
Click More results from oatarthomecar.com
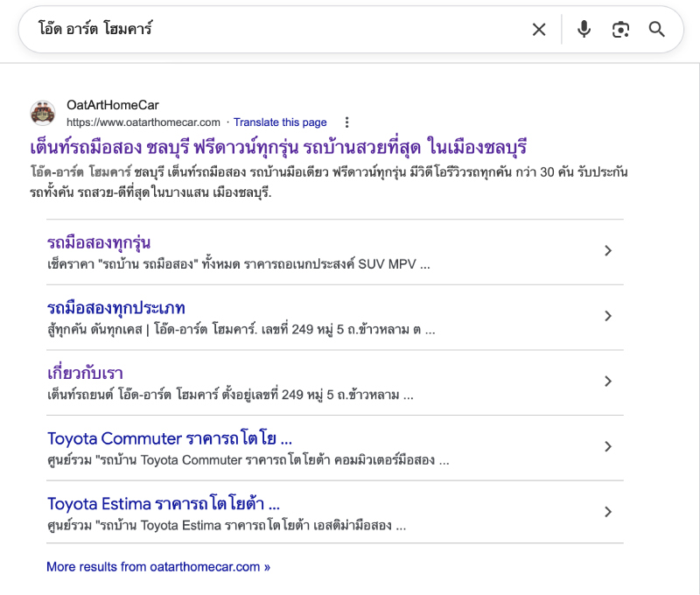[x=158, y=567]
